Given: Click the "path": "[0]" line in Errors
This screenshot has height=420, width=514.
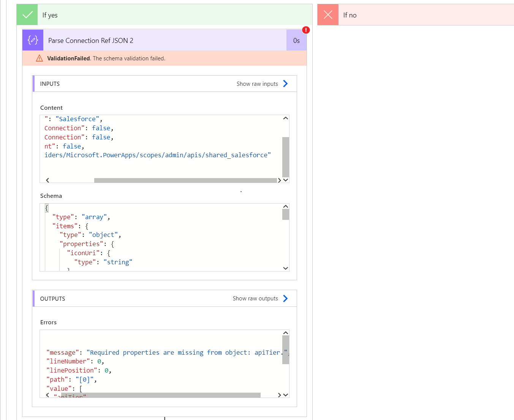Looking at the screenshot, I should 71,379.
